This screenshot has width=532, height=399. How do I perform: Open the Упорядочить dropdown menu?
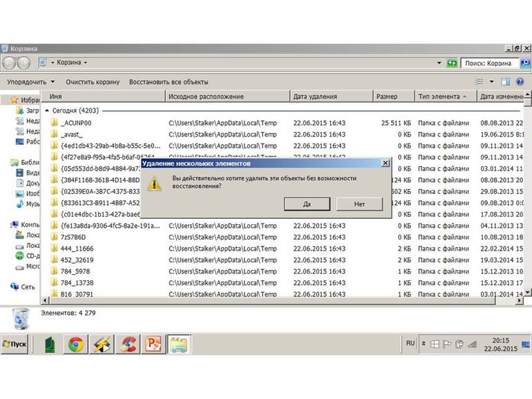pos(31,82)
